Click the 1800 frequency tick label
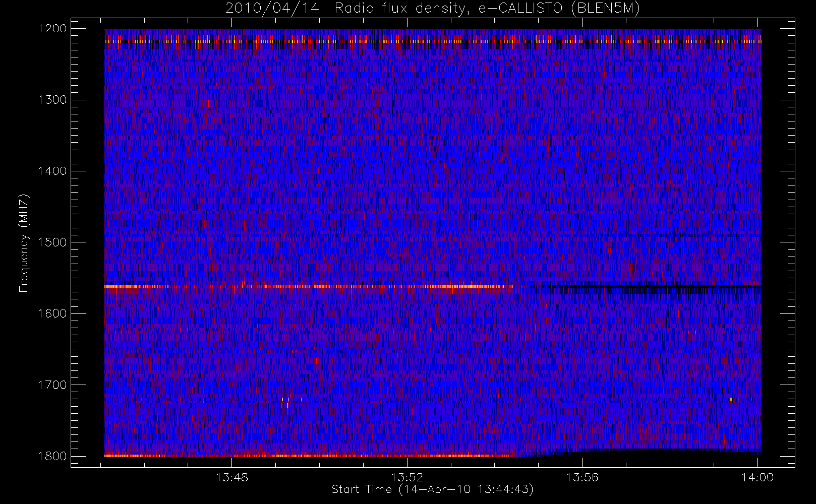 pyautogui.click(x=52, y=456)
